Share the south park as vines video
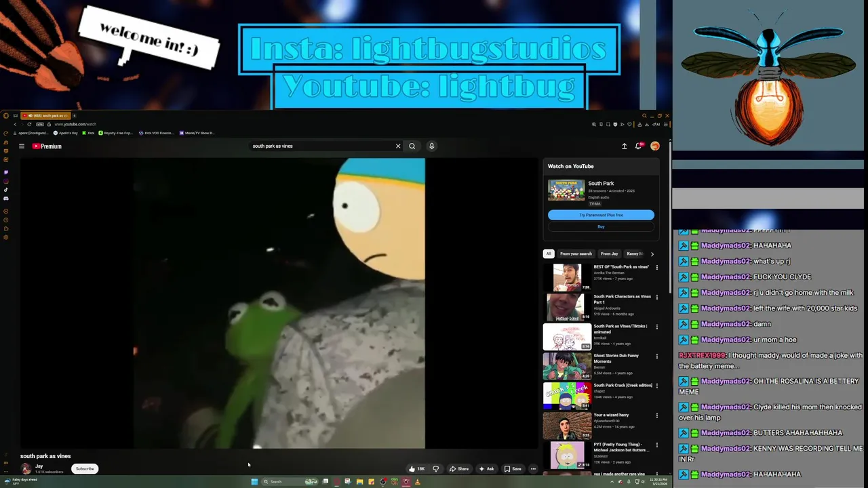This screenshot has width=868, height=488. [x=459, y=469]
